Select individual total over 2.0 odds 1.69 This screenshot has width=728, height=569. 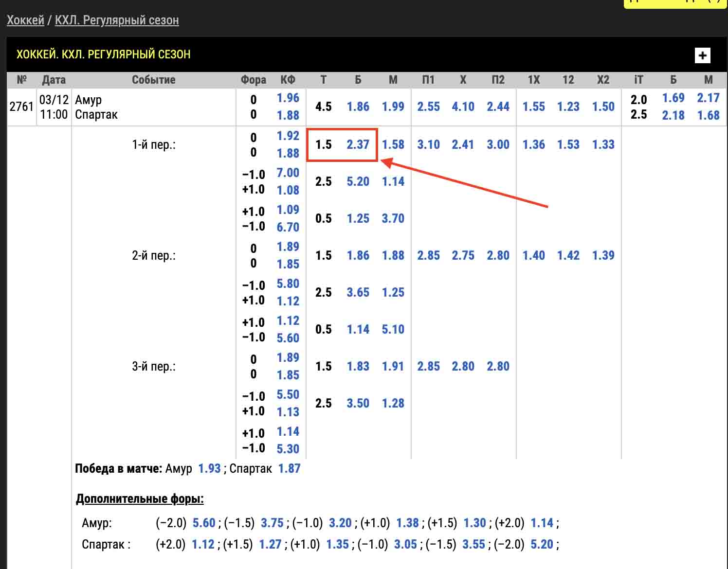[x=673, y=98]
